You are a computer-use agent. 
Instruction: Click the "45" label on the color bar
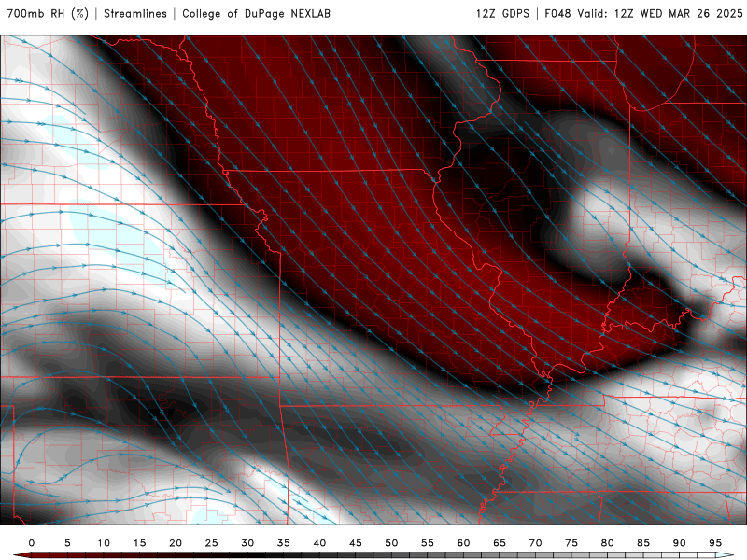(356, 543)
